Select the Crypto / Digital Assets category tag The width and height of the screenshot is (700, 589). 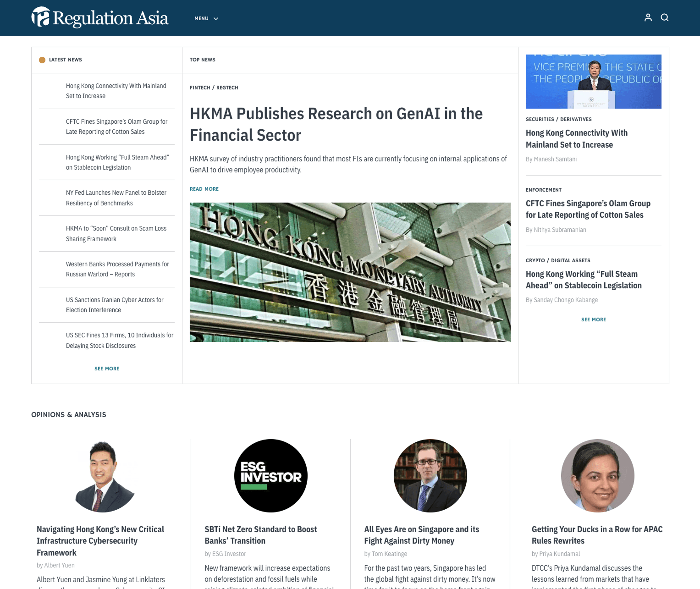click(x=558, y=260)
